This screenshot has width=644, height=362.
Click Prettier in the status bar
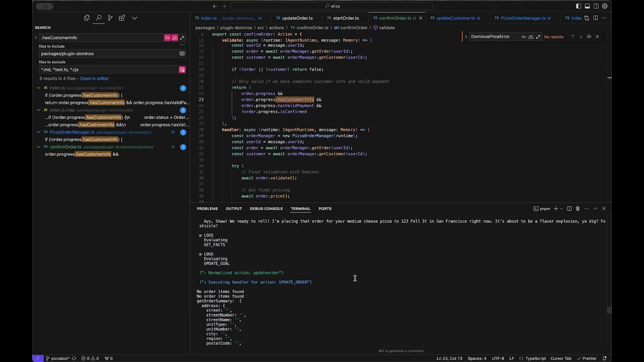tap(587, 358)
